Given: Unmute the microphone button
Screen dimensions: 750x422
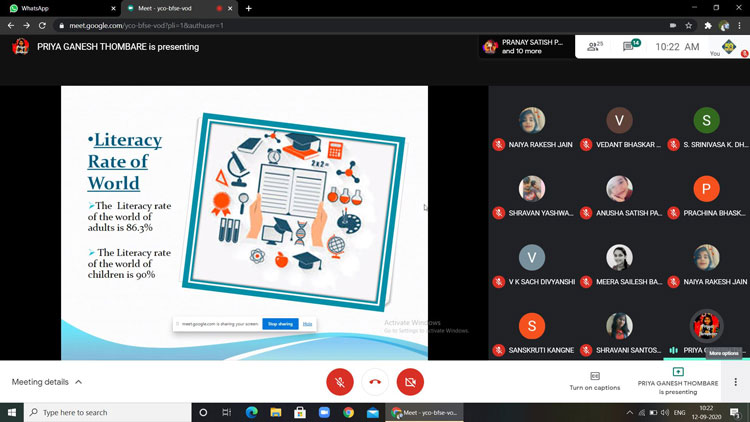Looking at the screenshot, I should pyautogui.click(x=340, y=381).
